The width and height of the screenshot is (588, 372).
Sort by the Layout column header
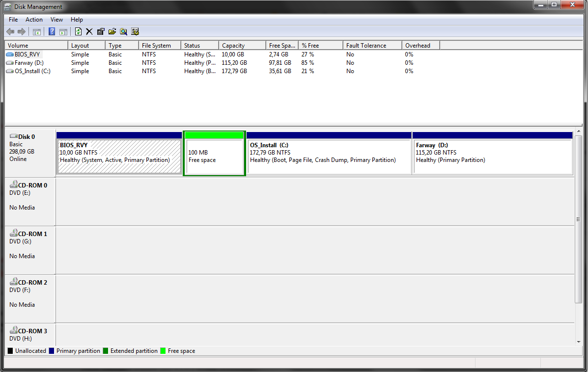click(86, 45)
